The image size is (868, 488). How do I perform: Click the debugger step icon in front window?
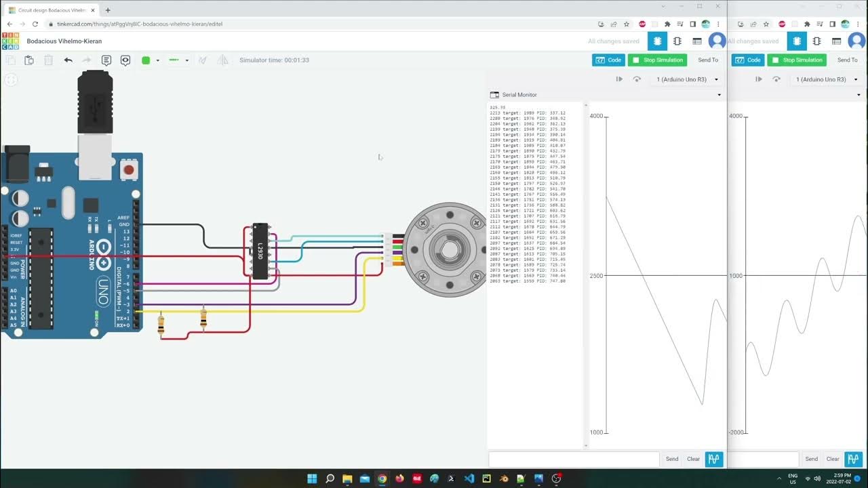click(619, 79)
